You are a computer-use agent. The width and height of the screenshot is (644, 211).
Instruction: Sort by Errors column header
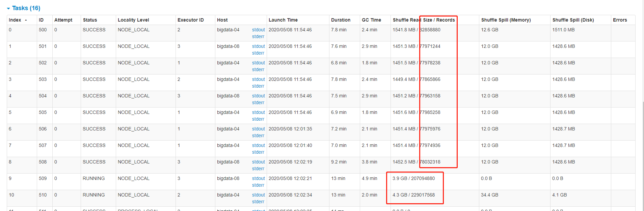(x=620, y=20)
